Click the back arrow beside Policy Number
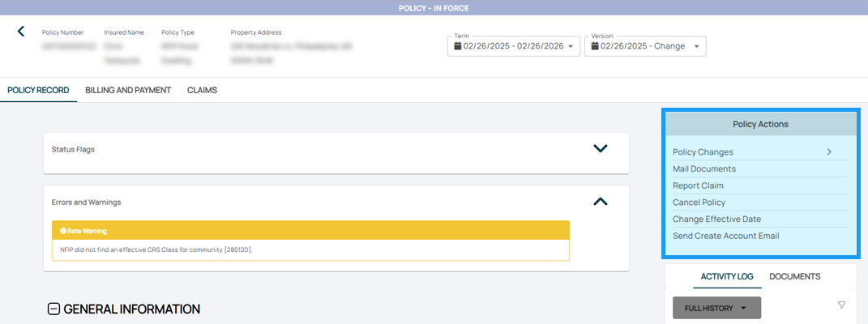 21,32
